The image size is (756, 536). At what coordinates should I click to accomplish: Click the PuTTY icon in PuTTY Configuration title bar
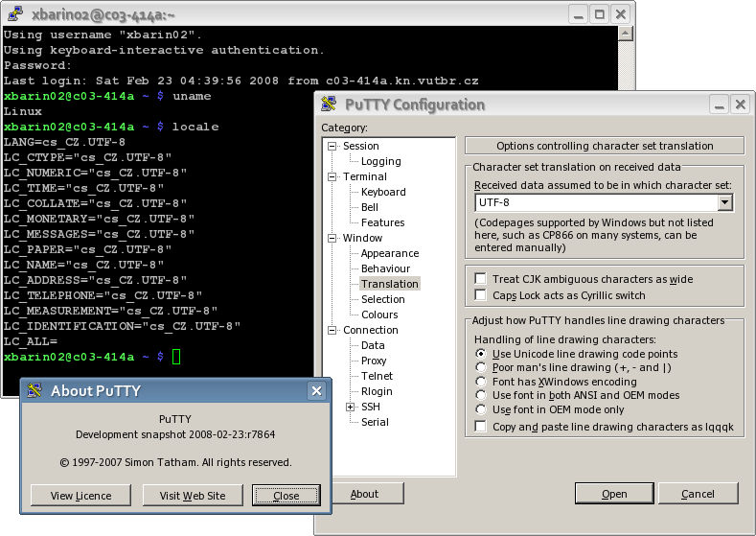coord(329,104)
